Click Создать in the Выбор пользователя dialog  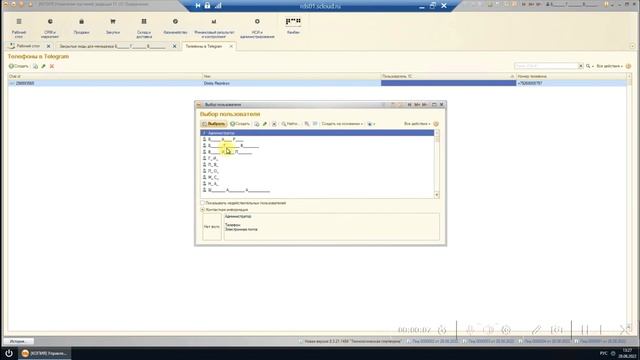click(x=240, y=124)
